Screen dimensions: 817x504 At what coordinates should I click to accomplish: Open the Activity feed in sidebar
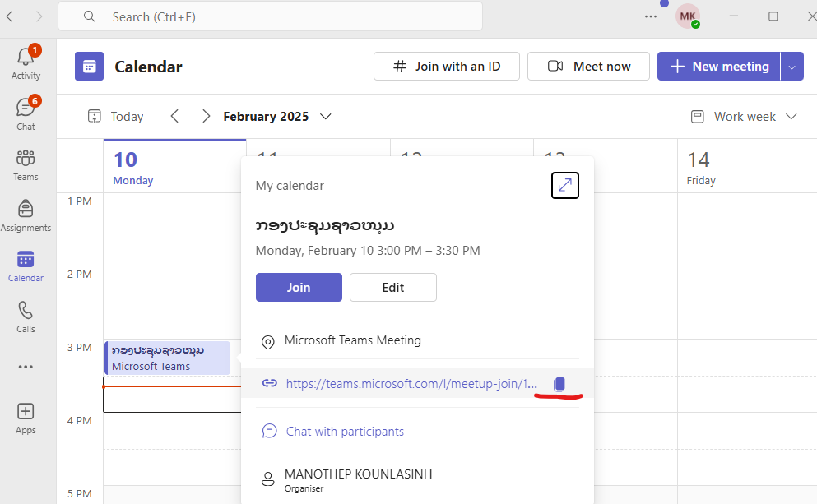pyautogui.click(x=26, y=62)
